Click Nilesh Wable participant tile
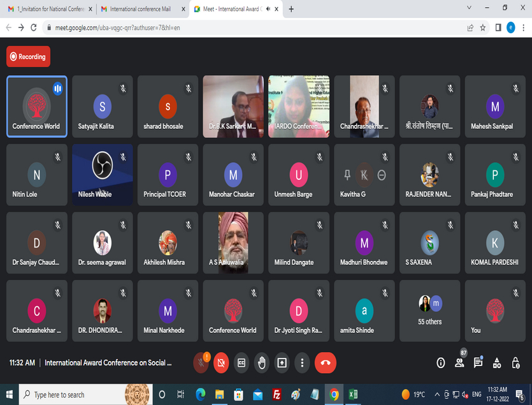 (102, 175)
